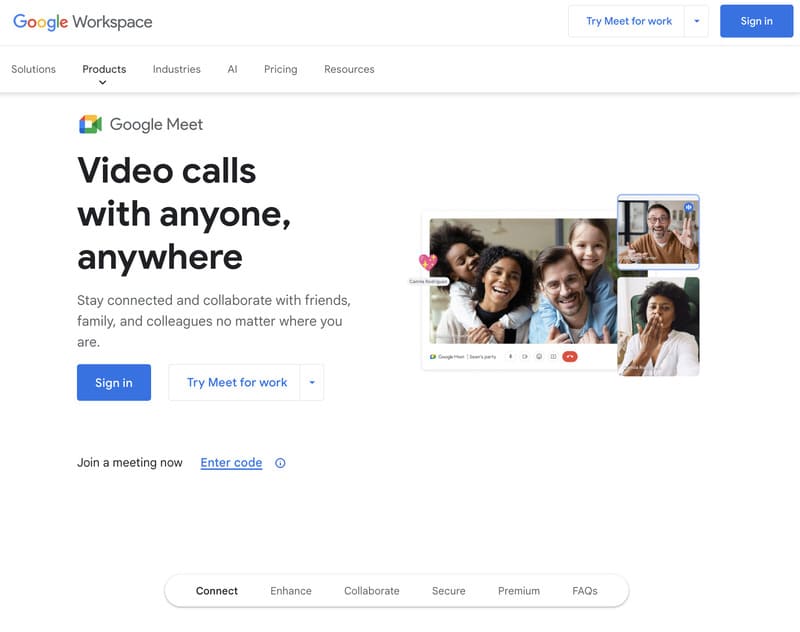Viewport: 800px width, 632px height.
Task: Open the dropdown next to the hero Try Meet button
Action: [x=311, y=382]
